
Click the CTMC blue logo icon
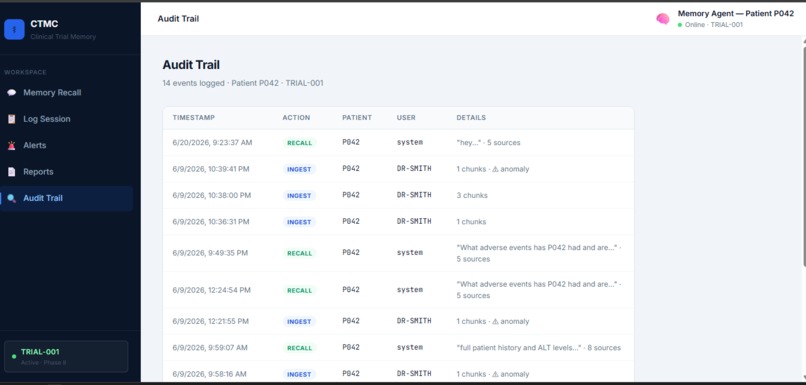pos(14,29)
